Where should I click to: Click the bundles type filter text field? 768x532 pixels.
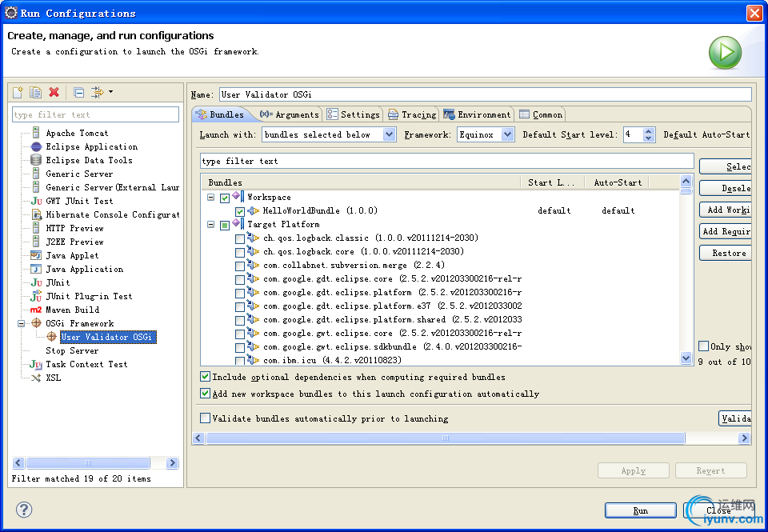click(x=446, y=161)
